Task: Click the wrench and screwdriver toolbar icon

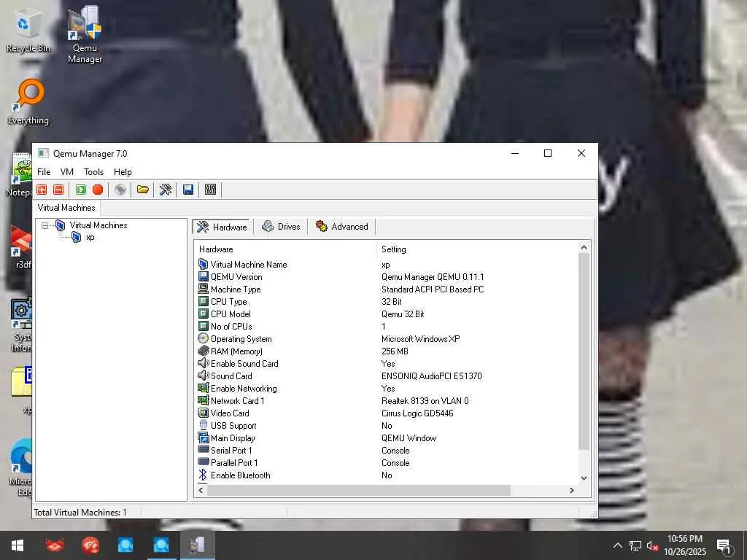Action: (x=166, y=190)
